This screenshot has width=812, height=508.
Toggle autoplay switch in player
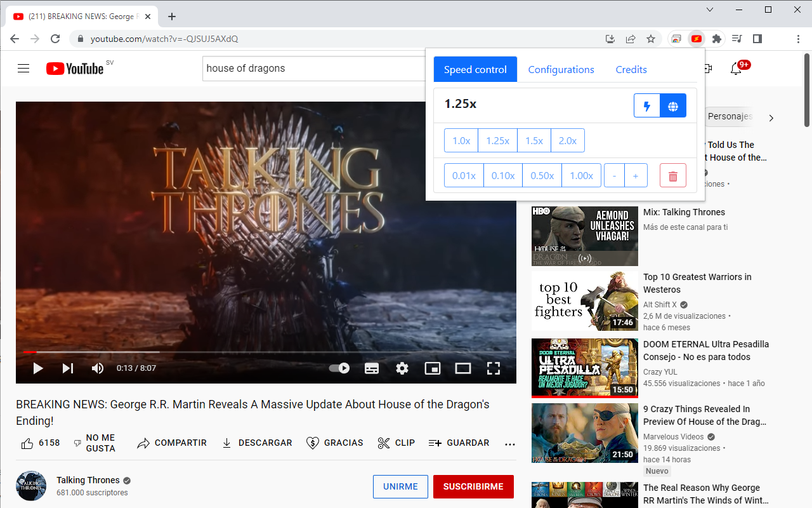339,368
